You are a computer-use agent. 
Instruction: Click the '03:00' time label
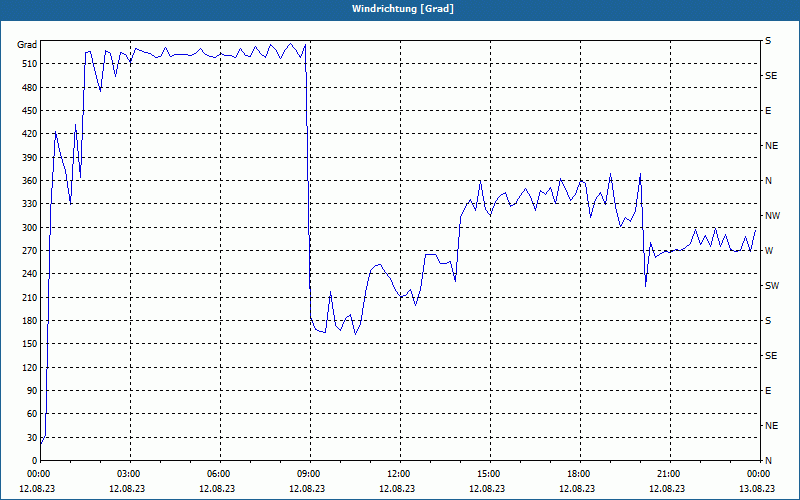pos(130,474)
